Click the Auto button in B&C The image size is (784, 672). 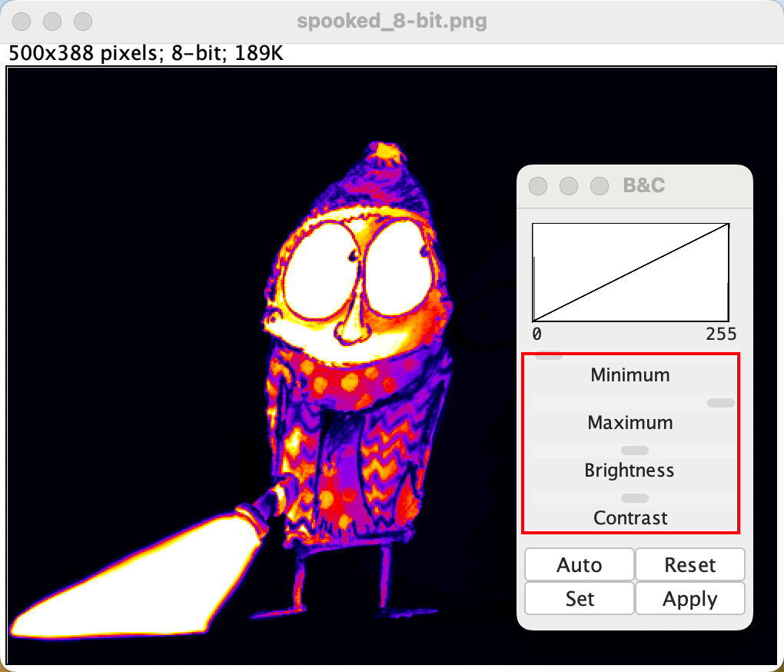point(580,564)
